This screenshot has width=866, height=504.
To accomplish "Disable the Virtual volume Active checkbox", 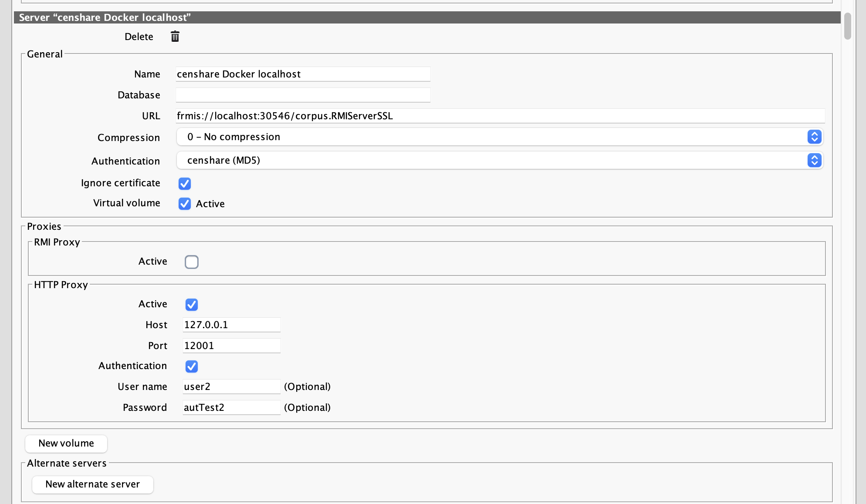I will pyautogui.click(x=185, y=204).
